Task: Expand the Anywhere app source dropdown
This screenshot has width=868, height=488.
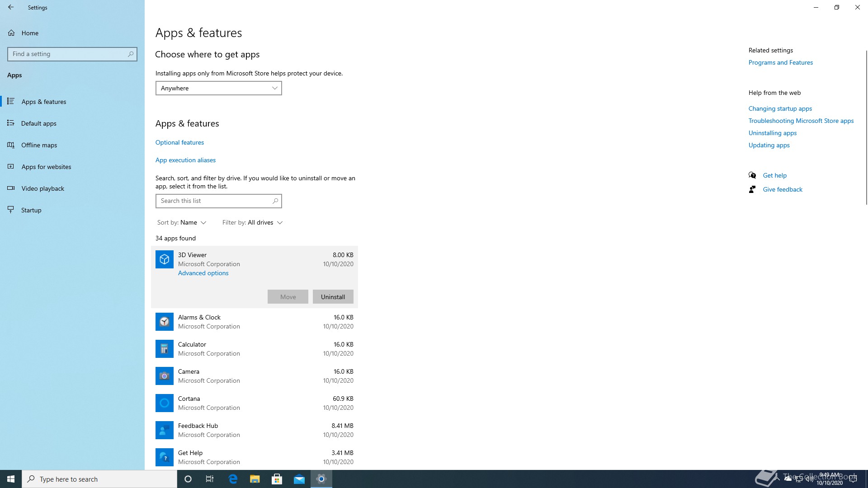Action: click(x=218, y=88)
